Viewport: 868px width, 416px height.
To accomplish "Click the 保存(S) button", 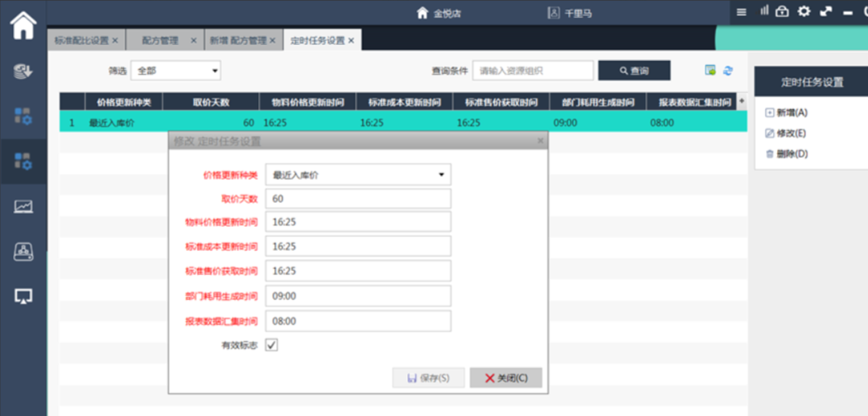I will [x=428, y=378].
